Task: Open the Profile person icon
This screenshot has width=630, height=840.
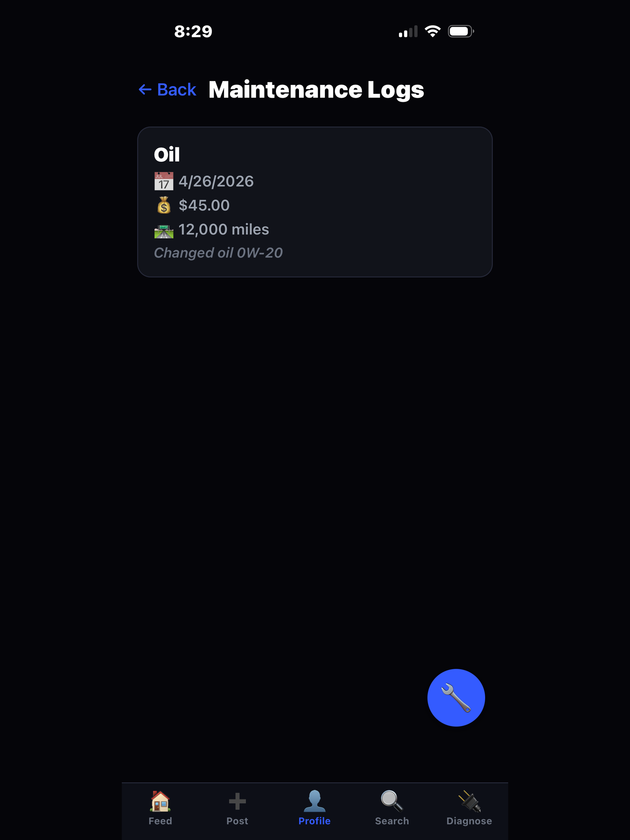Action: coord(315,801)
